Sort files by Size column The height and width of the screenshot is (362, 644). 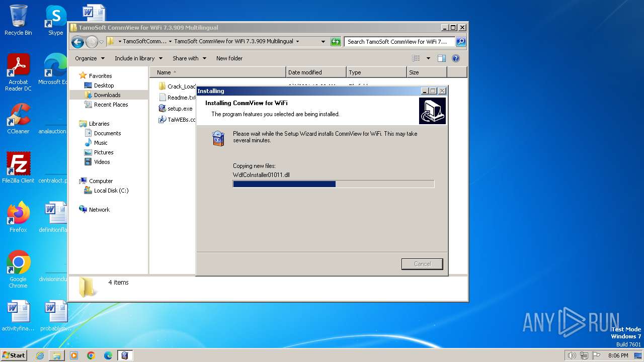427,72
